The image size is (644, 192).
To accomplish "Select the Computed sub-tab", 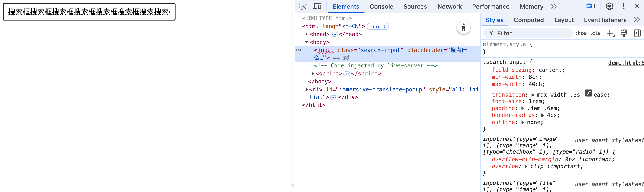I will [x=529, y=20].
